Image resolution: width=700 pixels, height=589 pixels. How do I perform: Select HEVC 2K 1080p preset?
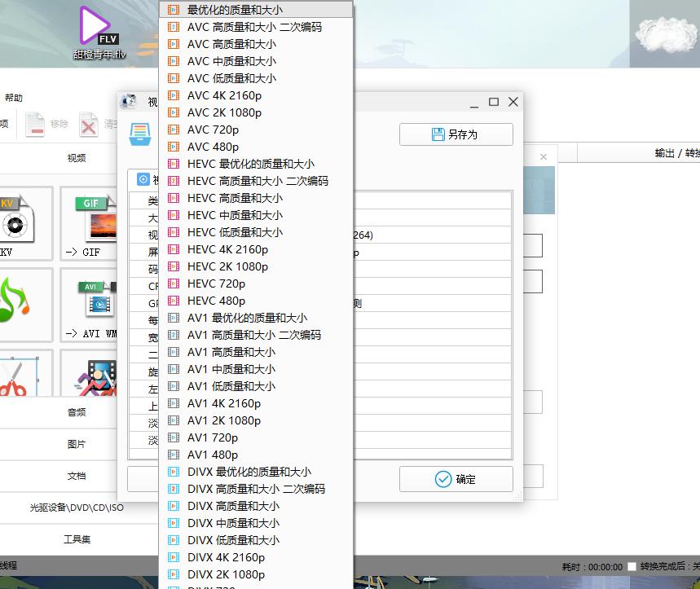click(x=256, y=266)
